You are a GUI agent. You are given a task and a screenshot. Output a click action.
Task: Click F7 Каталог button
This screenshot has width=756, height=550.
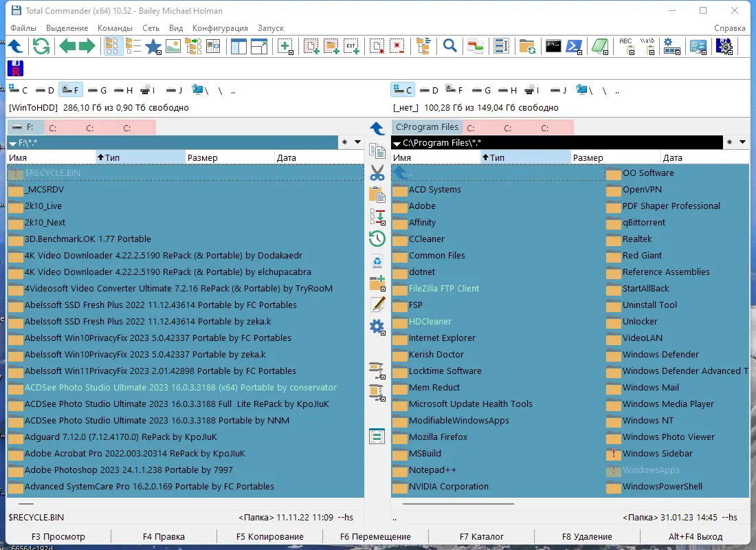[x=481, y=536]
